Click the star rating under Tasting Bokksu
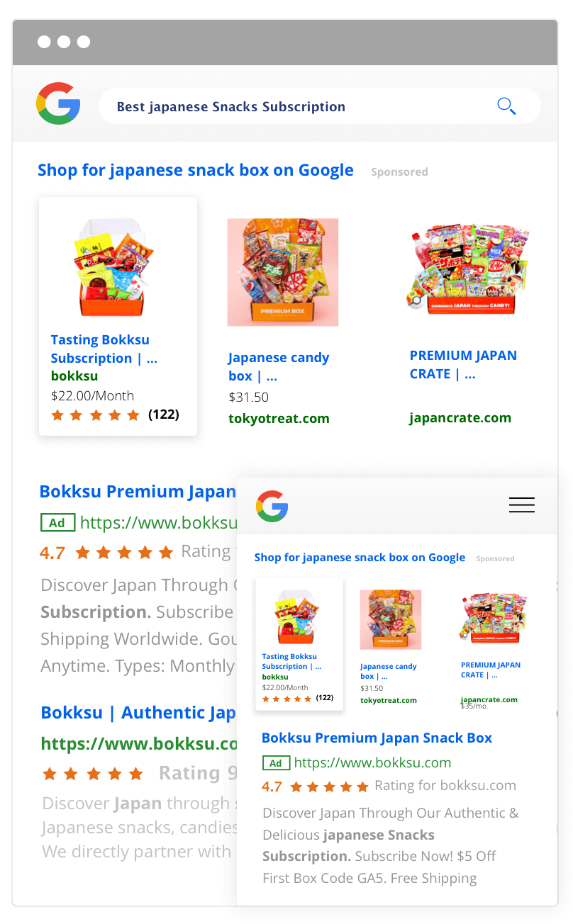 96,415
